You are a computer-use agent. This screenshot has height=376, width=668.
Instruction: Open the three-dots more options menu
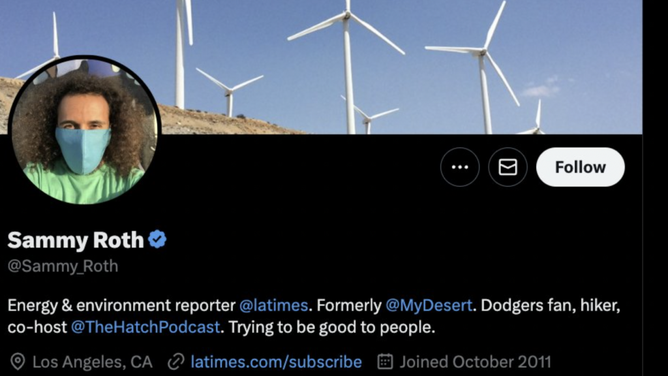tap(460, 167)
